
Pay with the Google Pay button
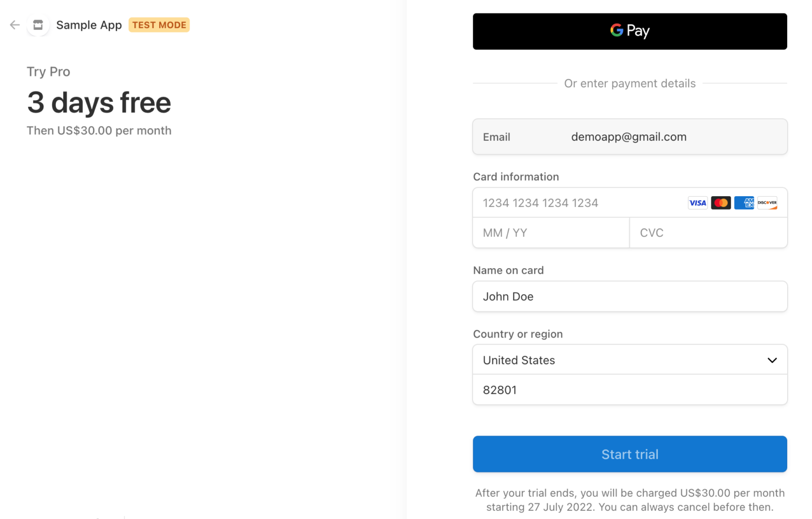pyautogui.click(x=630, y=31)
